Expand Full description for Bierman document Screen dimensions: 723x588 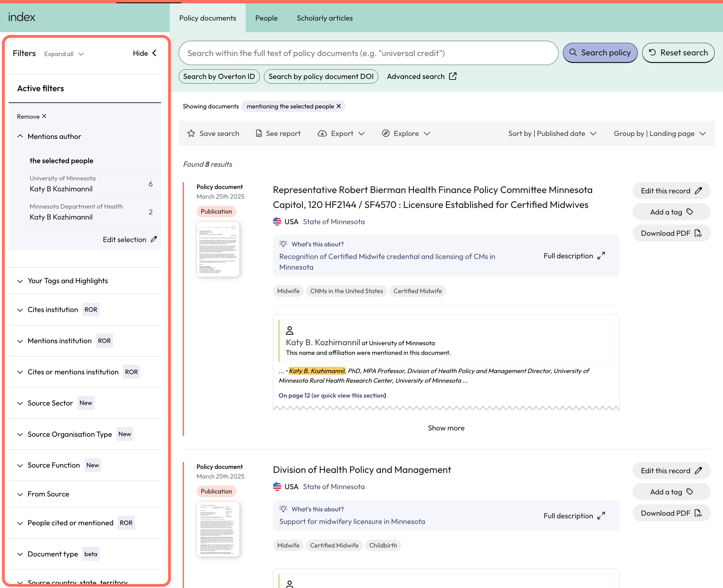(574, 256)
